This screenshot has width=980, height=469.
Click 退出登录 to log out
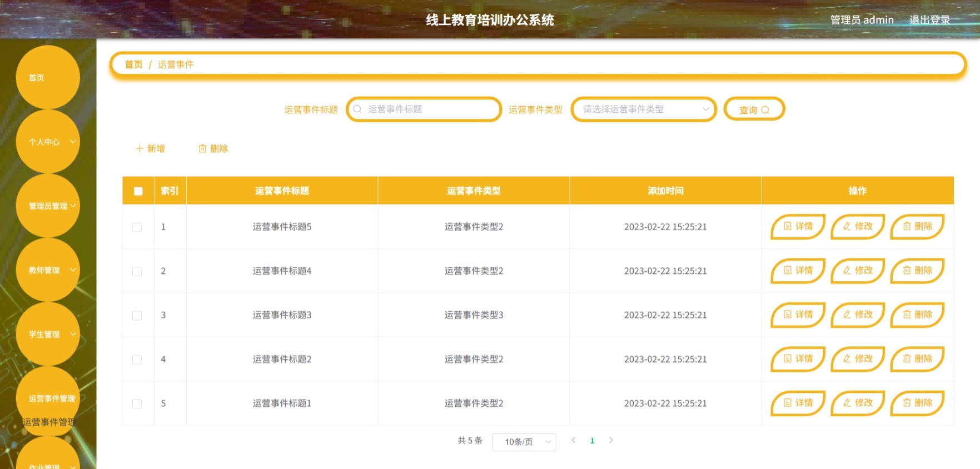929,20
